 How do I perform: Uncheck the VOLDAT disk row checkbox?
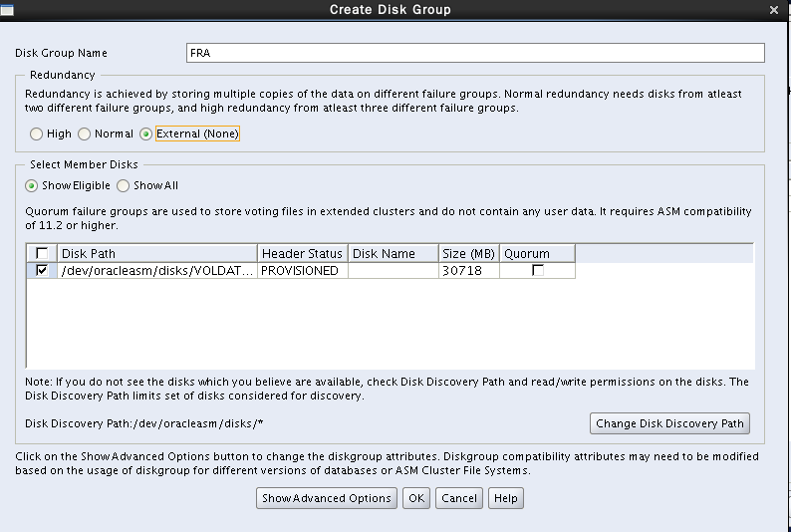click(42, 270)
